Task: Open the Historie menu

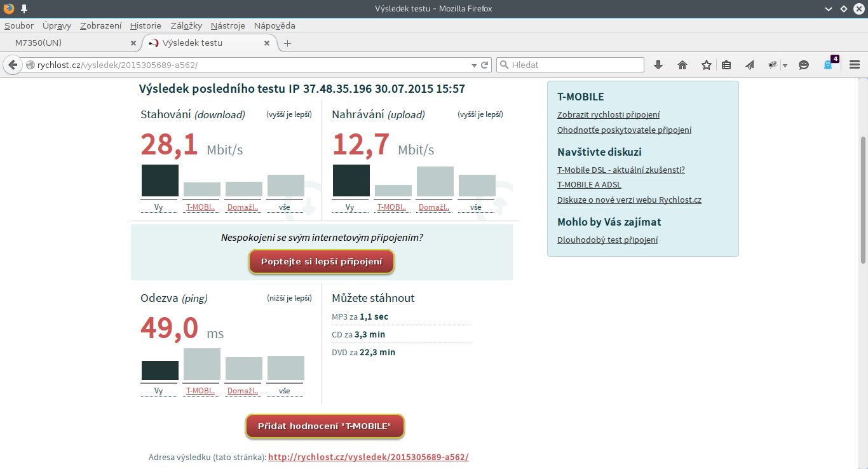Action: [x=146, y=26]
